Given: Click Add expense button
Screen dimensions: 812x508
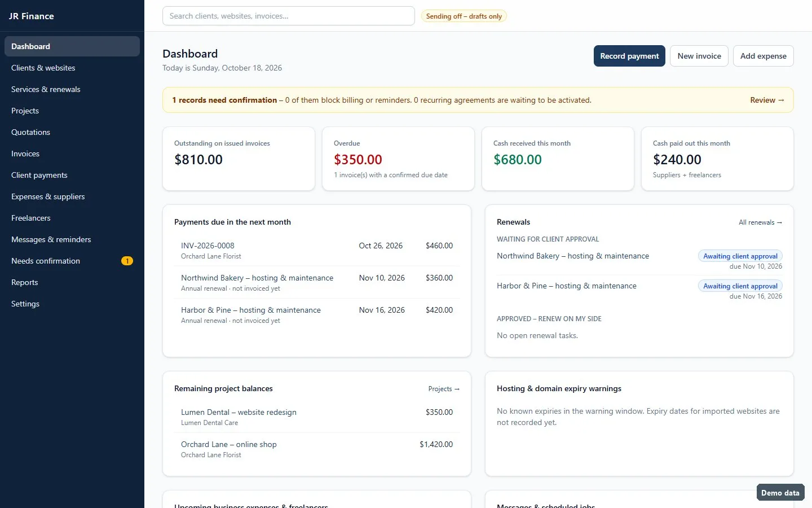Looking at the screenshot, I should point(763,56).
